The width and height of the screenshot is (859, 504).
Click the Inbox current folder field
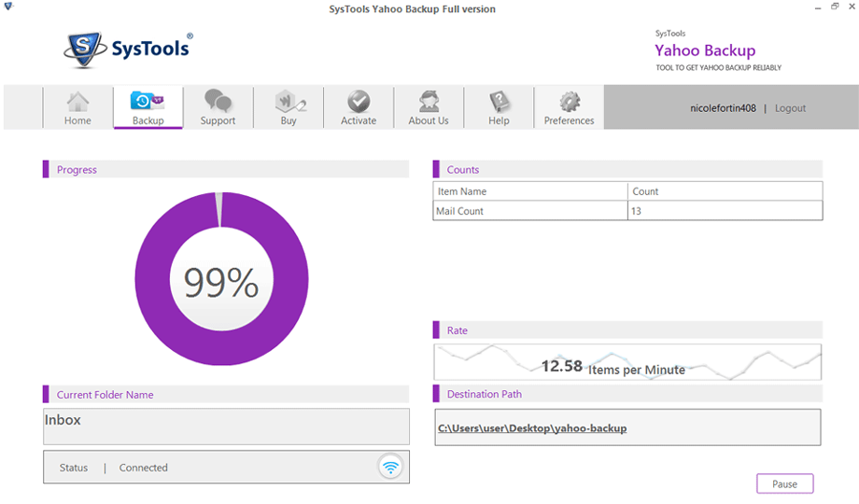click(x=226, y=427)
